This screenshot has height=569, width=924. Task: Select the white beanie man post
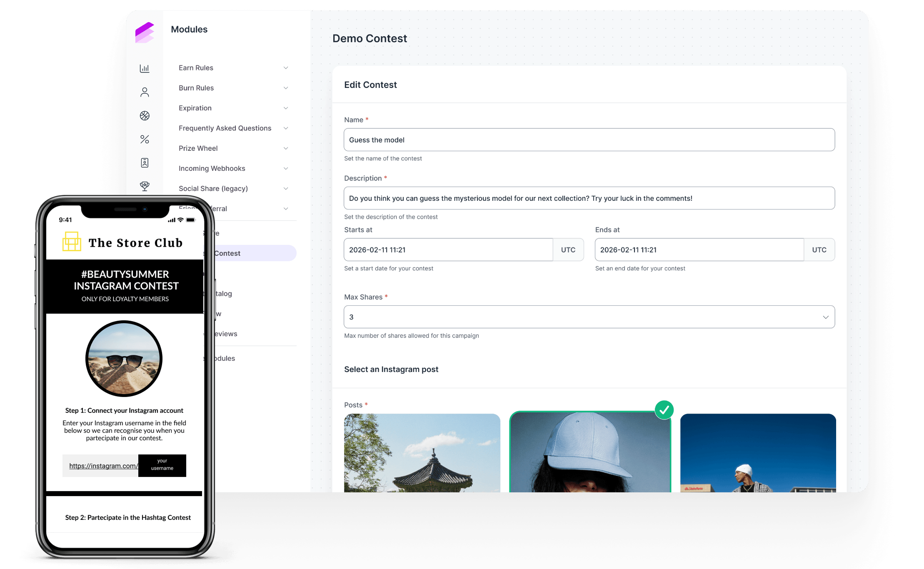click(x=758, y=453)
